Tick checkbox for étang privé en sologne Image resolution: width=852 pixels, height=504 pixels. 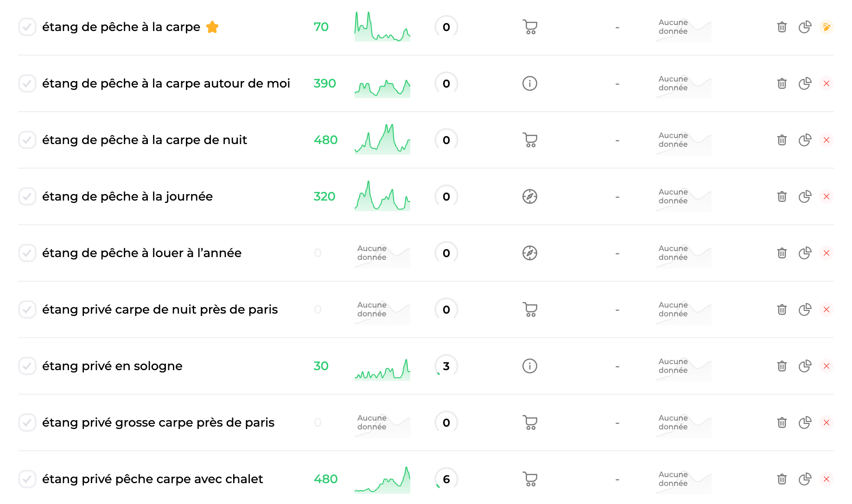coord(27,366)
